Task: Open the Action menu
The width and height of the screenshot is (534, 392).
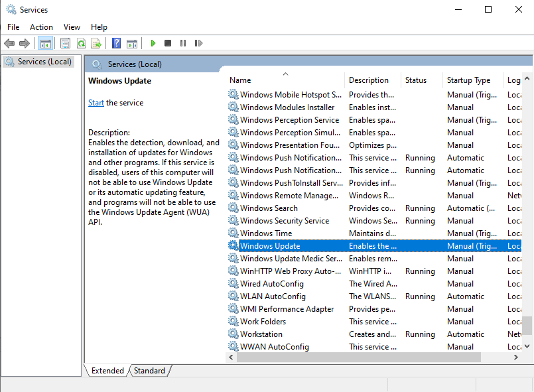Action: (41, 27)
